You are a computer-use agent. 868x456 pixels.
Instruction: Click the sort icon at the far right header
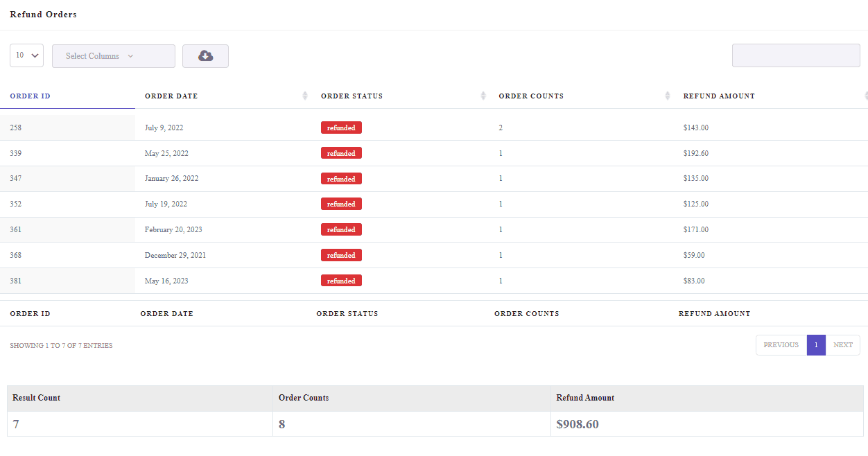click(x=865, y=96)
